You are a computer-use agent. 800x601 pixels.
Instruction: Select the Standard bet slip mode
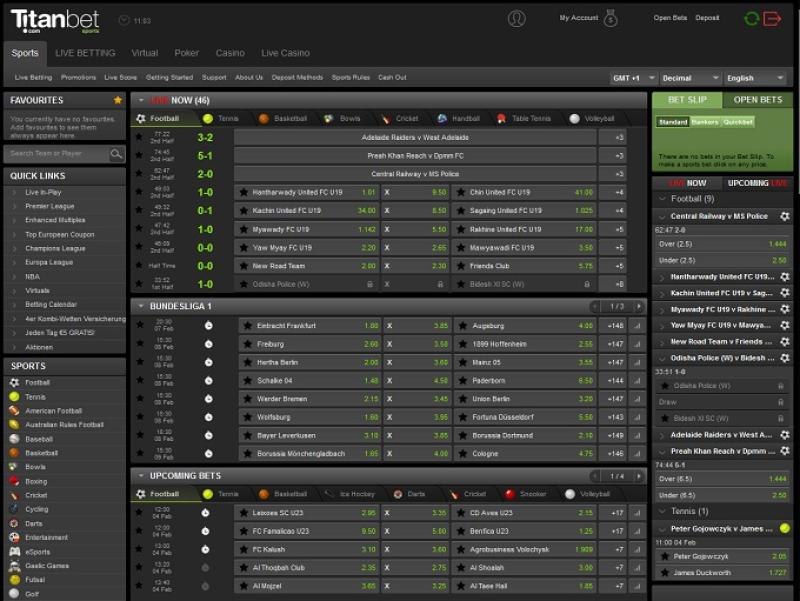673,122
